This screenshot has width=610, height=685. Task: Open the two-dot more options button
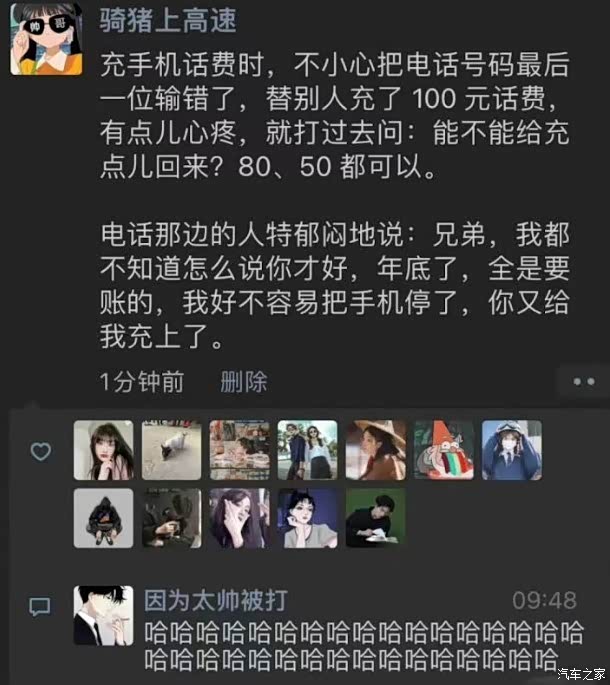[x=584, y=381]
